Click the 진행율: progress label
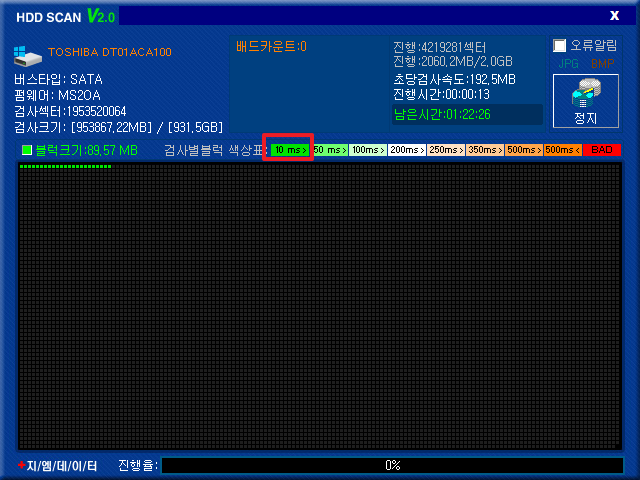Viewport: 640px width, 480px height. pyautogui.click(x=138, y=465)
